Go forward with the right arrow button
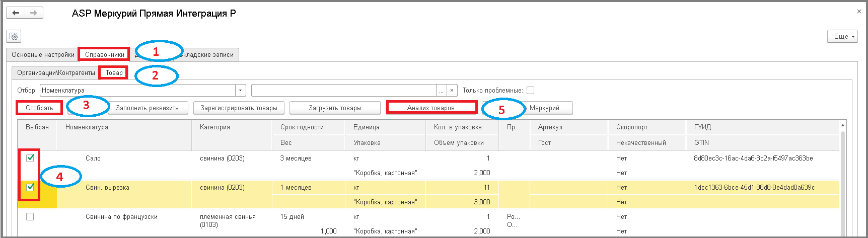The image size is (868, 238). (34, 13)
